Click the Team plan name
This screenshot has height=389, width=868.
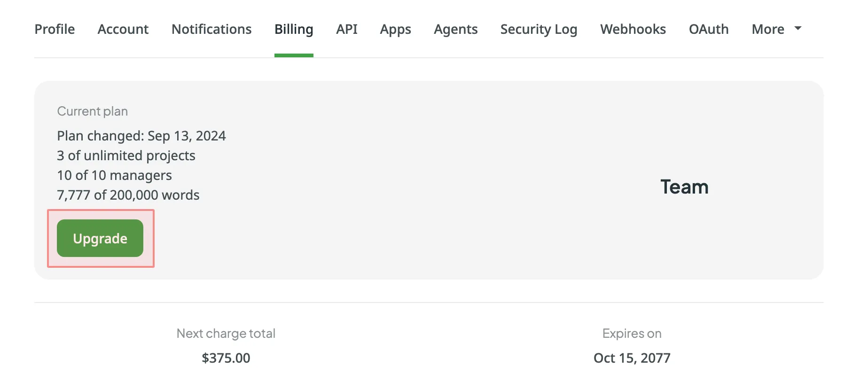coord(684,187)
